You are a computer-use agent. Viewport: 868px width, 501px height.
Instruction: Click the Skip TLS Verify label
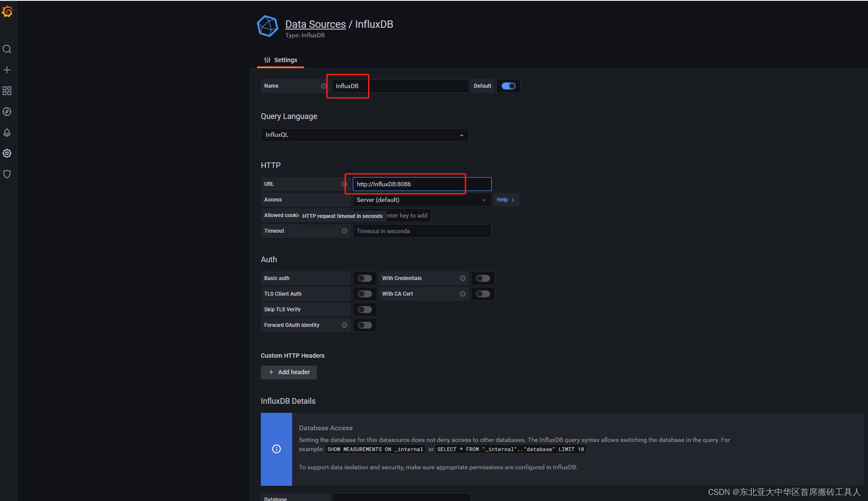282,310
